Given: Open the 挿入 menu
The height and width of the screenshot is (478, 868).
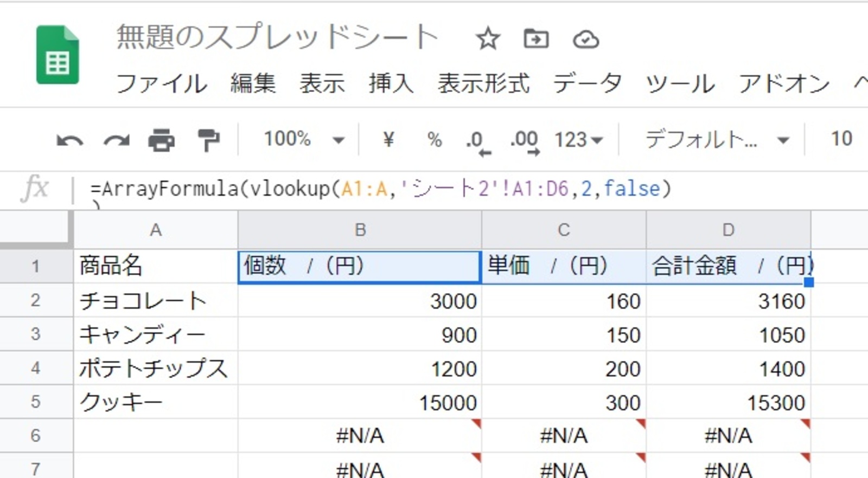Looking at the screenshot, I should 391,83.
